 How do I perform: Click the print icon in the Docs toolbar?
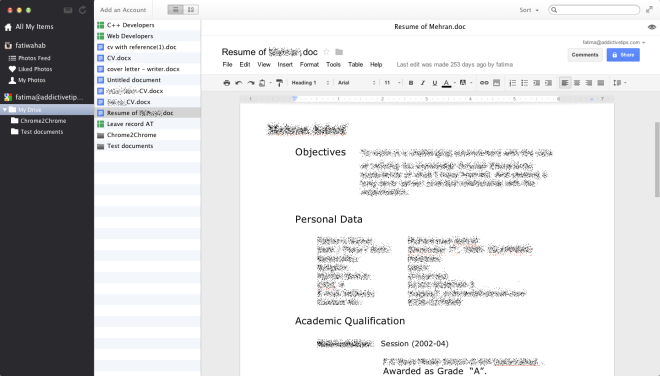click(226, 83)
